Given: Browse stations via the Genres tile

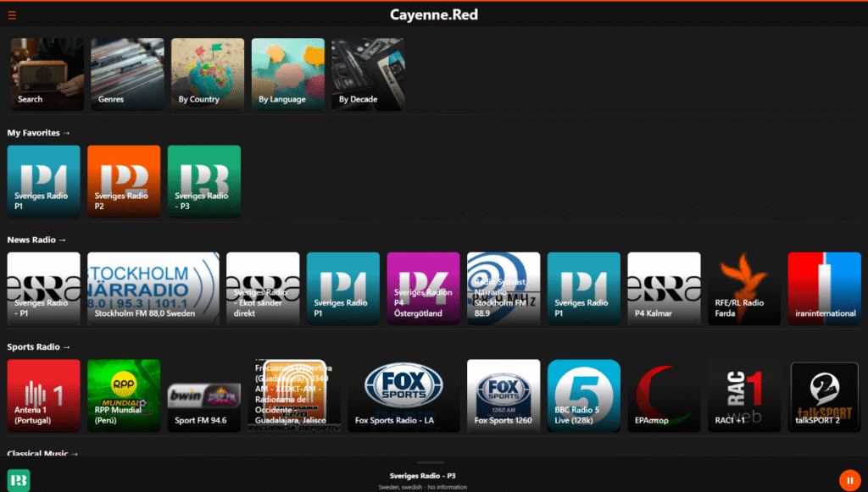Looking at the screenshot, I should click(127, 75).
